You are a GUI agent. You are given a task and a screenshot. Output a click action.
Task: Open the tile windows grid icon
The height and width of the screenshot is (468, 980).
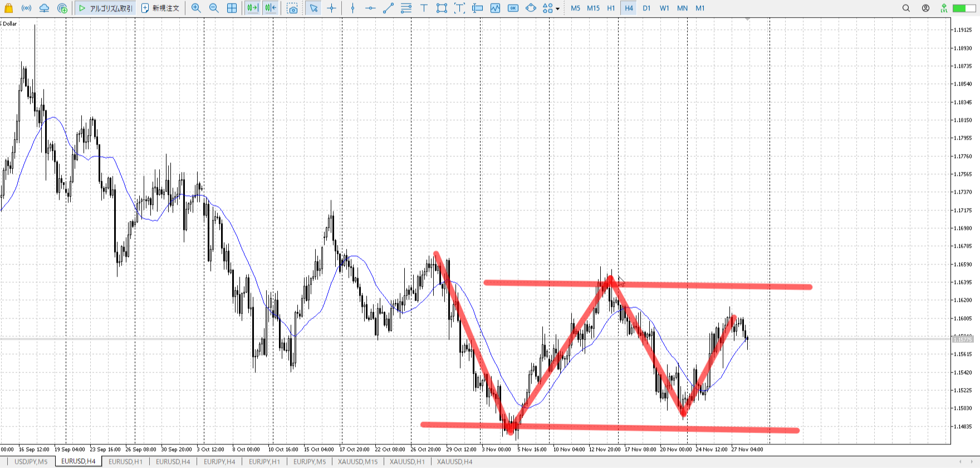pyautogui.click(x=232, y=8)
